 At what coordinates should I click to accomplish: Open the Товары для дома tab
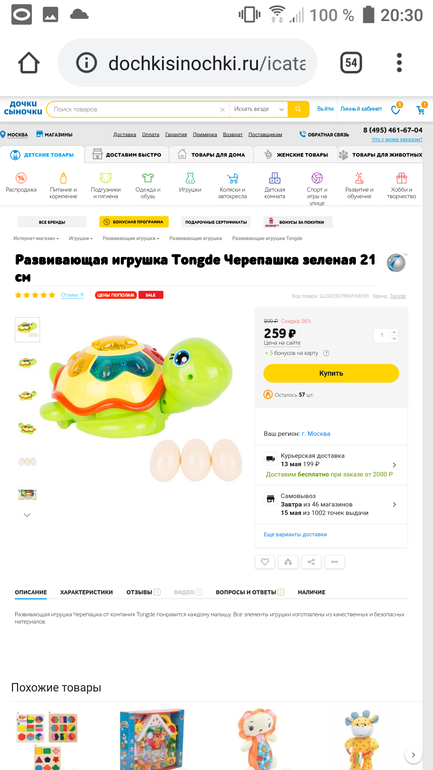tap(211, 155)
